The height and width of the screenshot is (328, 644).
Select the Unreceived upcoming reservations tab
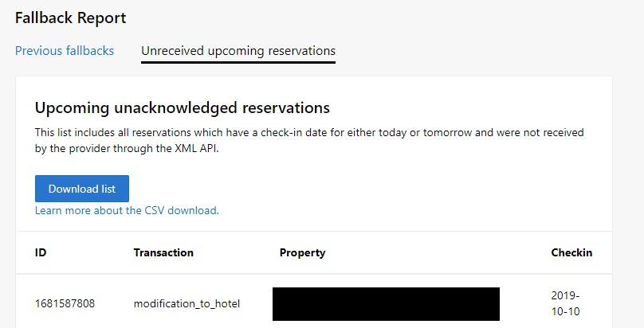click(x=238, y=51)
